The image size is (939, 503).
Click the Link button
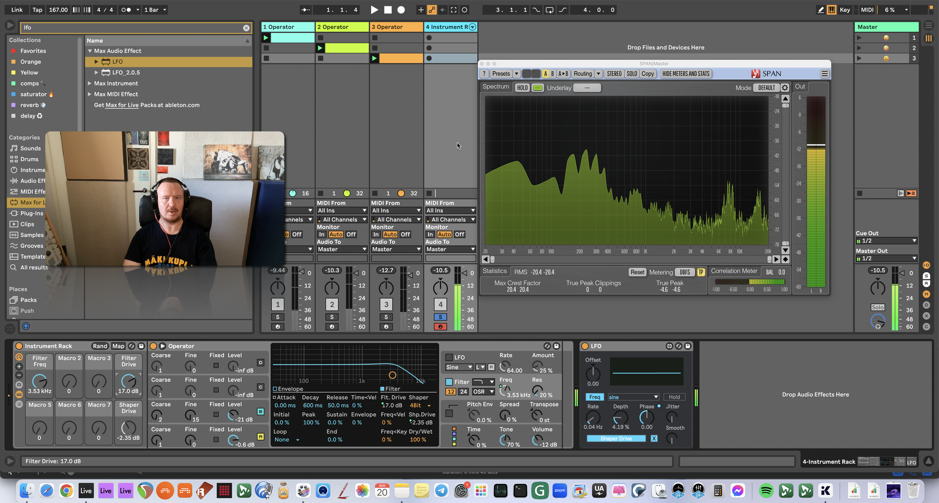pyautogui.click(x=17, y=10)
